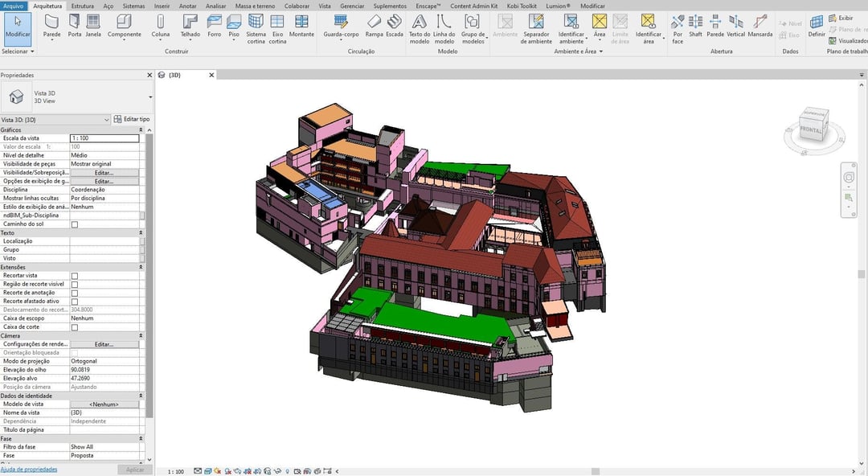Open the Gerenciar ribbon tab

click(352, 6)
